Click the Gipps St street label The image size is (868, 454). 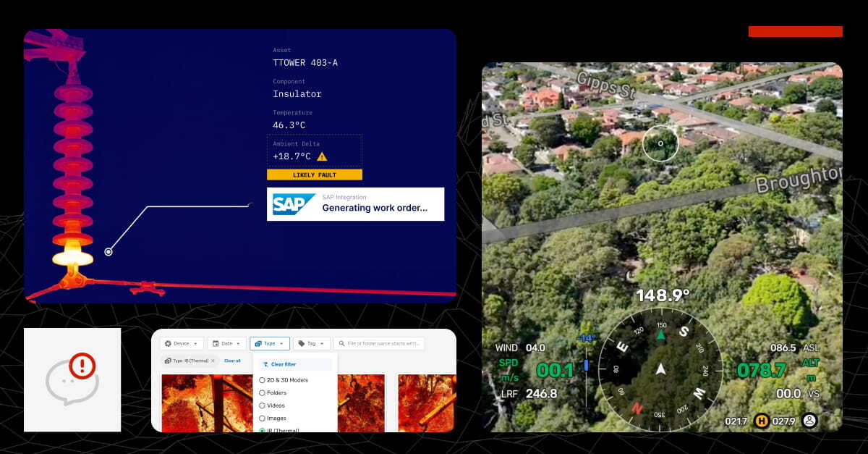pos(607,86)
